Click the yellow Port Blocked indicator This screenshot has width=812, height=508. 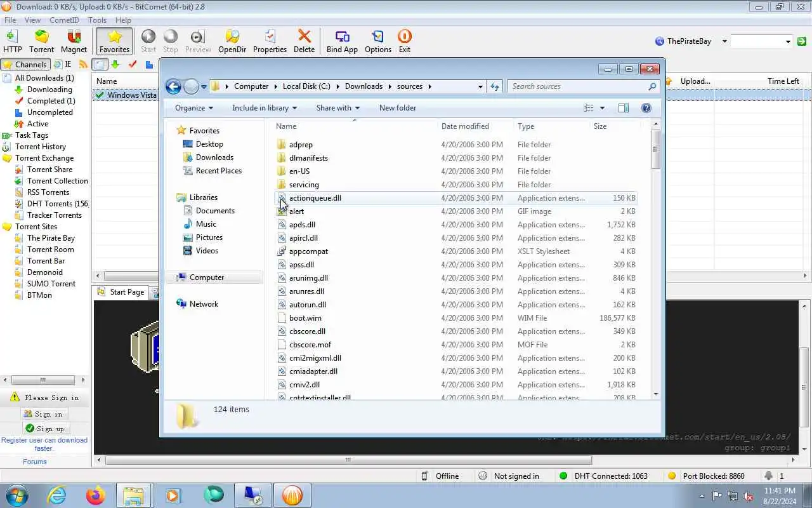tap(672, 476)
